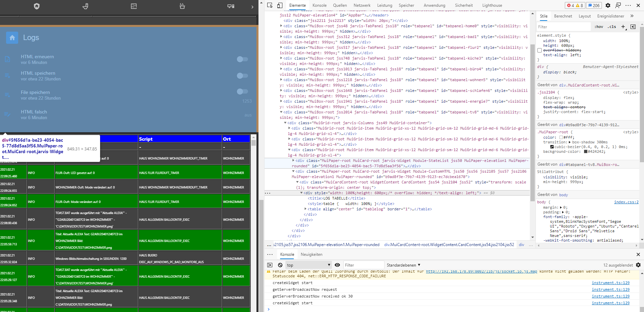The width and height of the screenshot is (644, 312).
Task: Expand the tabpanel-bad1 div node
Action: pyautogui.click(x=281, y=37)
